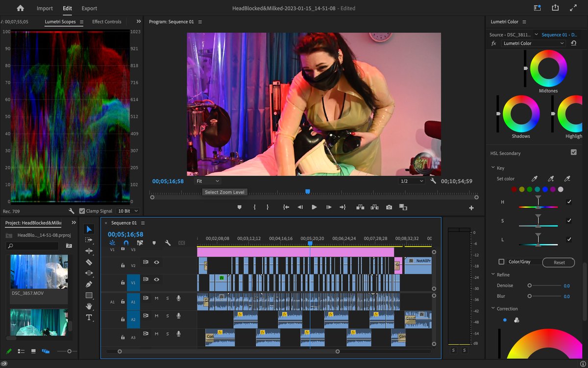
Task: Open Program monitor wrench settings
Action: tap(433, 181)
